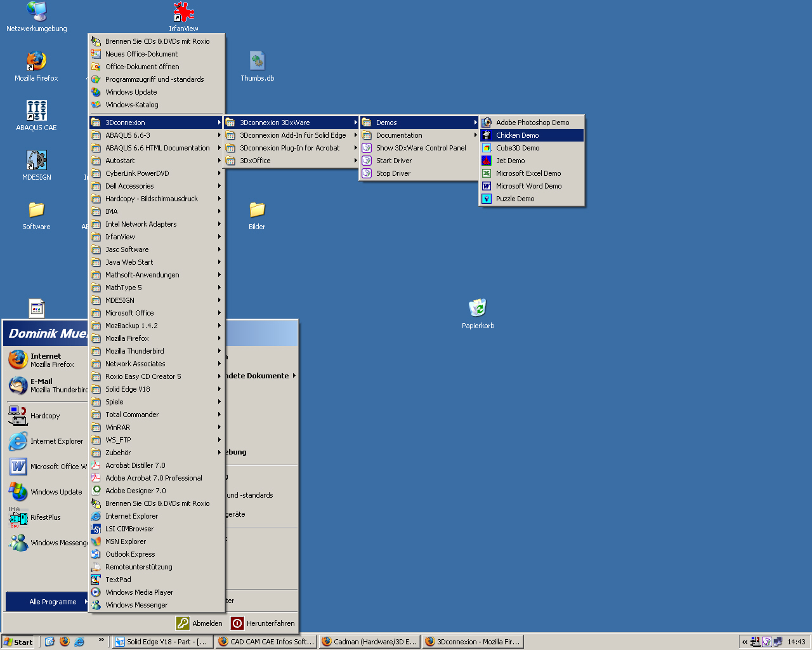This screenshot has height=650, width=812.
Task: Launch Microsoft Word Demo
Action: point(532,186)
